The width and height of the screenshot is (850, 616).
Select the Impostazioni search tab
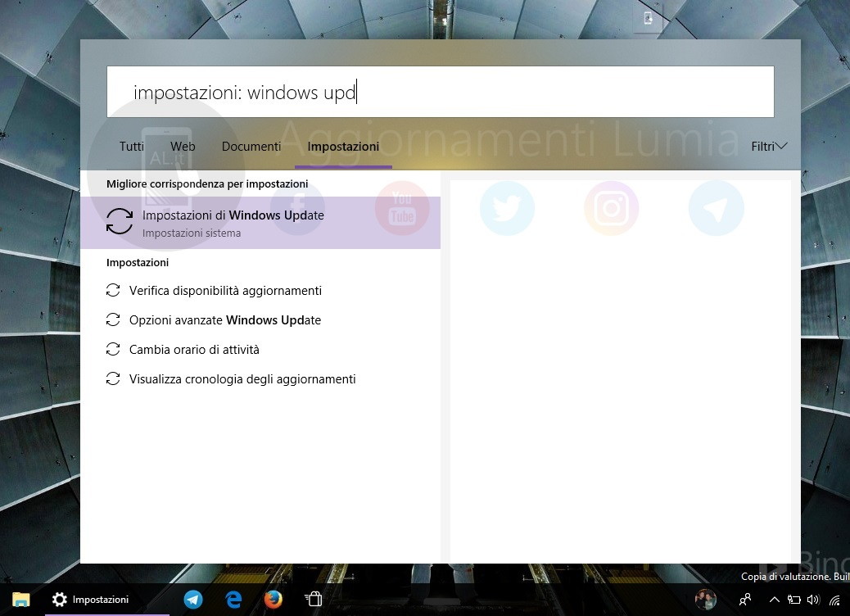[x=343, y=147]
